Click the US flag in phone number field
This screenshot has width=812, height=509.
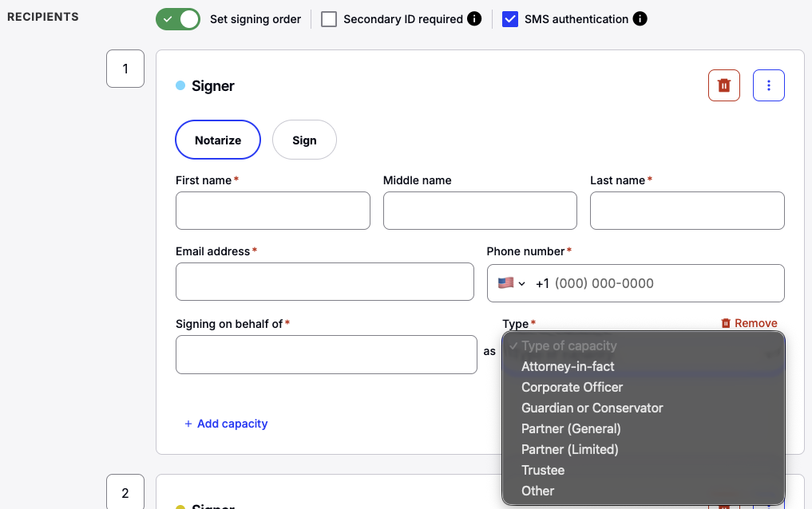506,282
